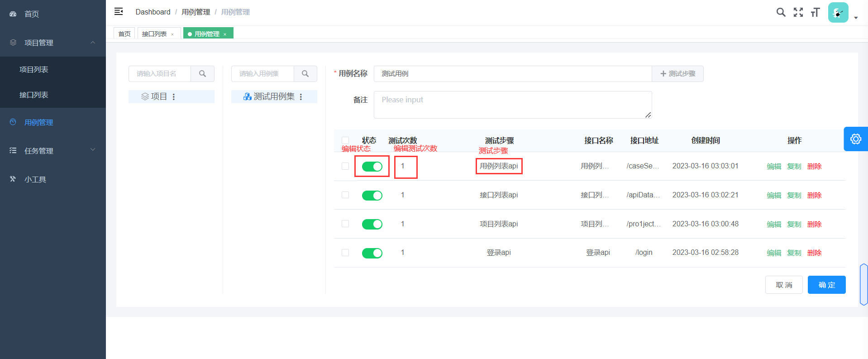Click the 小工具 tools icon in sidebar
Image resolution: width=868 pixels, height=359 pixels.
13,179
